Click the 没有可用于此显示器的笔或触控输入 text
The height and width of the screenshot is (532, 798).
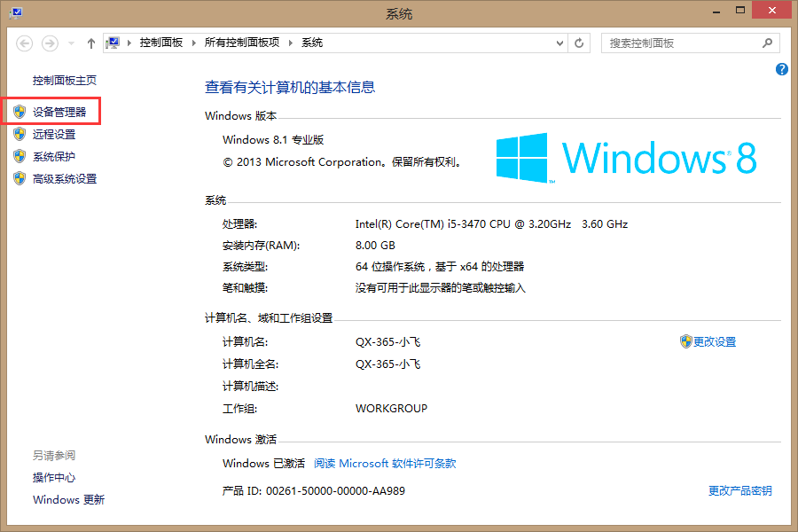440,288
